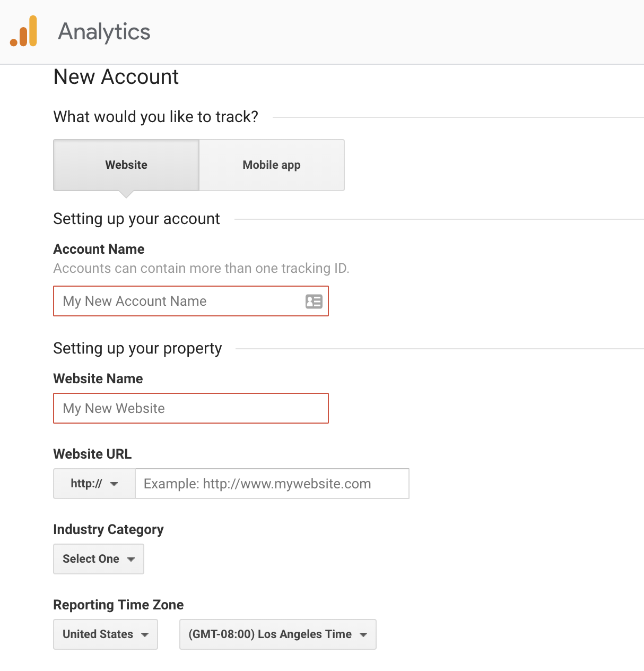Expand the Select One industry dropdown
Viewport: 644px width, 671px height.
[x=99, y=559]
